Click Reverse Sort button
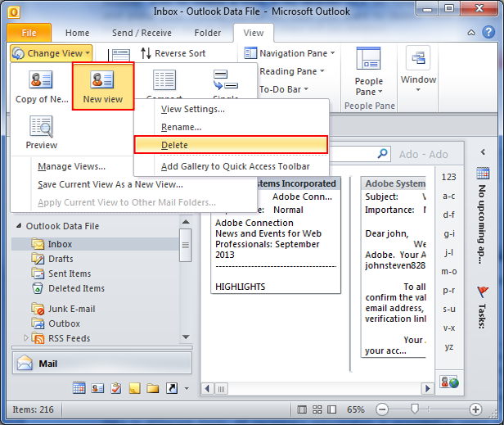Screen dimensions: 504x425 [173, 53]
